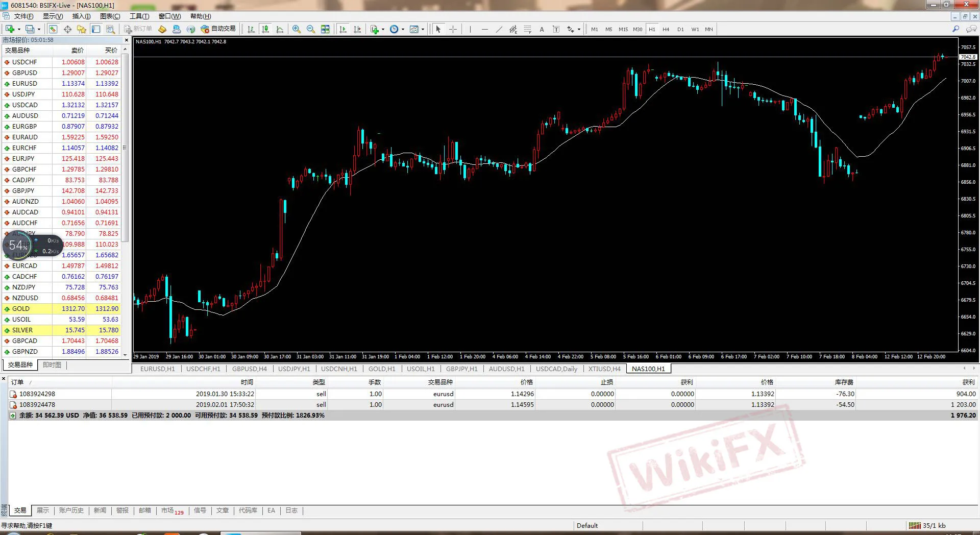Zoom out of the chart
This screenshot has width=980, height=535.
click(311, 29)
